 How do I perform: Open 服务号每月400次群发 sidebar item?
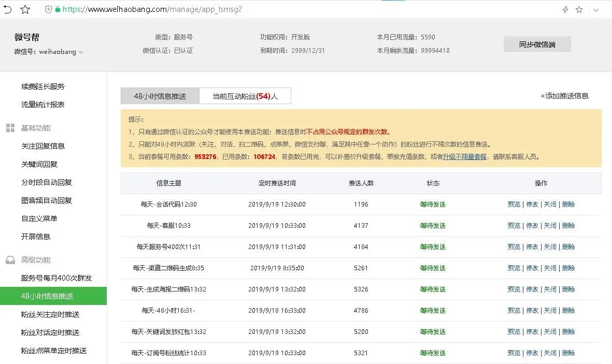point(56,278)
